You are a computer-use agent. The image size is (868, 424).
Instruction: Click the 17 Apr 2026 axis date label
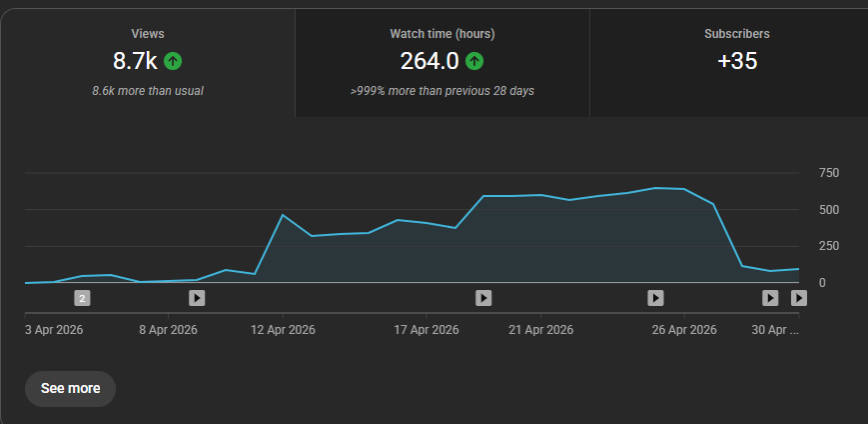tap(427, 330)
